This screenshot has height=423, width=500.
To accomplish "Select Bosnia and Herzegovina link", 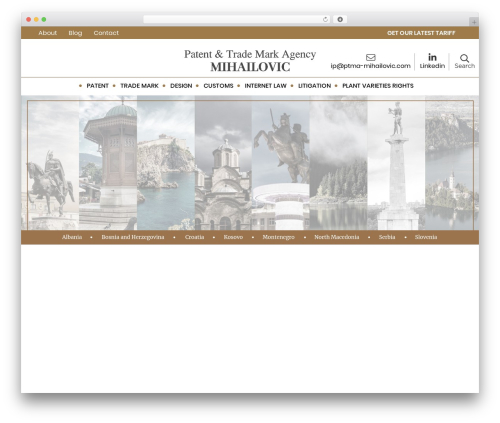I will click(x=133, y=237).
